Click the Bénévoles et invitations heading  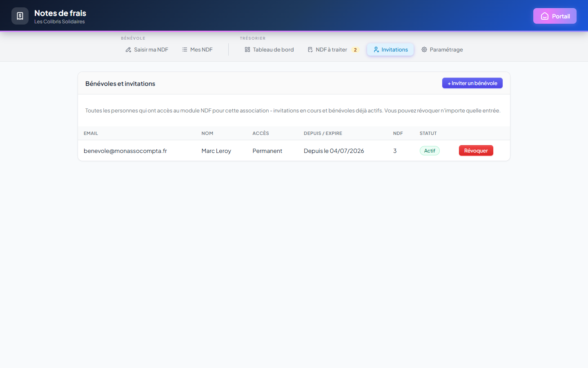(x=120, y=83)
